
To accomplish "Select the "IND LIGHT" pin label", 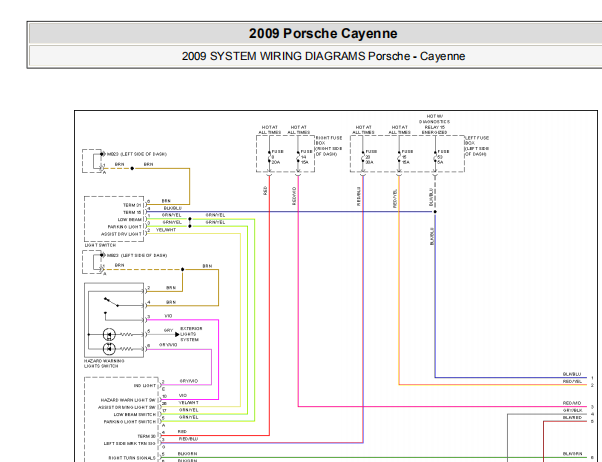I will pyautogui.click(x=145, y=386).
